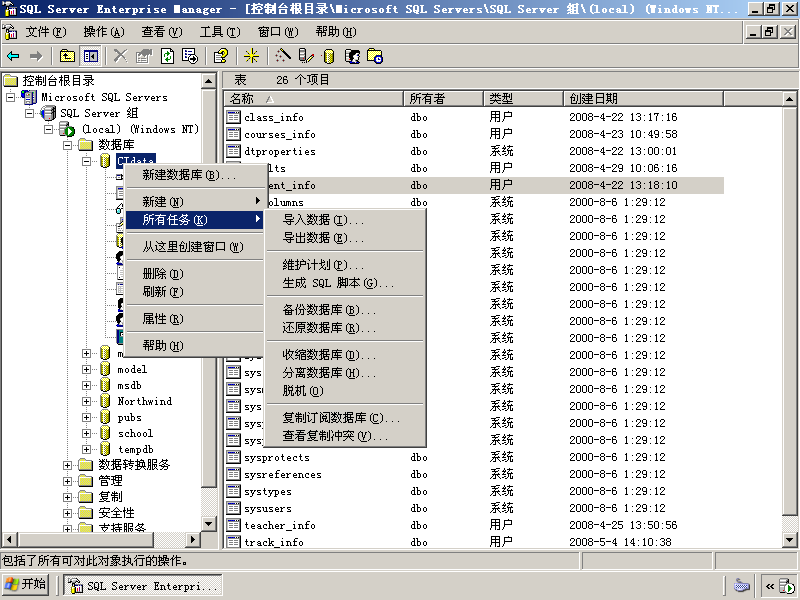Image resolution: width=800 pixels, height=600 pixels.
Task: Choose 导出数据 from the submenu
Action: pos(345,238)
